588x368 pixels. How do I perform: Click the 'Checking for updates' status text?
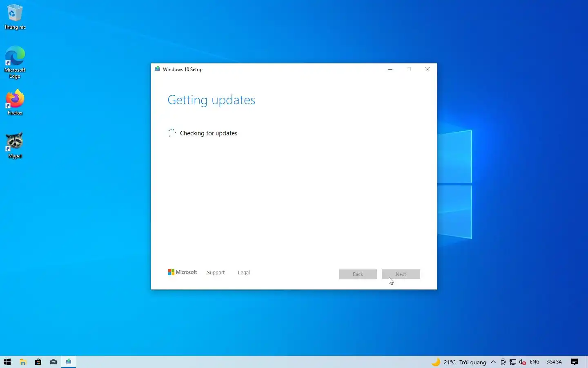click(x=209, y=133)
